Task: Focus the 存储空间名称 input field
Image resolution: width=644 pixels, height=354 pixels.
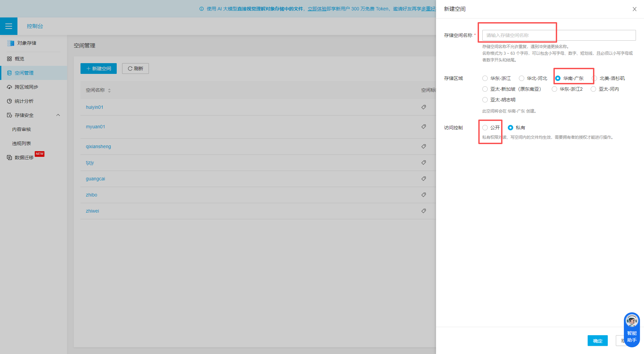Action: [559, 35]
